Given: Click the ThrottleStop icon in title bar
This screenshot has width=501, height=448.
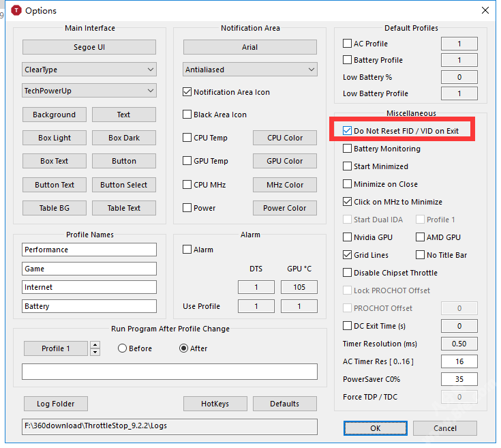Looking at the screenshot, I should [16, 10].
